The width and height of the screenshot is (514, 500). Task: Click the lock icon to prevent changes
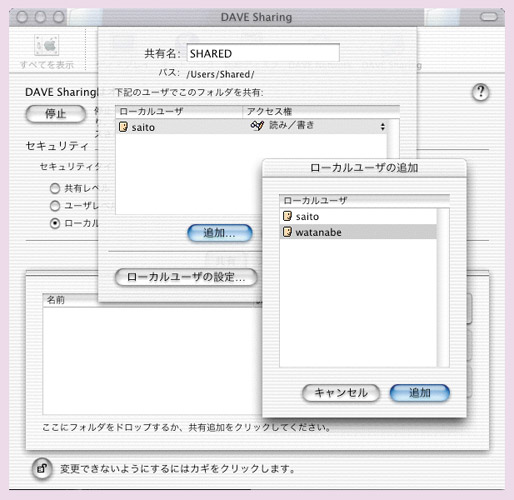point(42,469)
